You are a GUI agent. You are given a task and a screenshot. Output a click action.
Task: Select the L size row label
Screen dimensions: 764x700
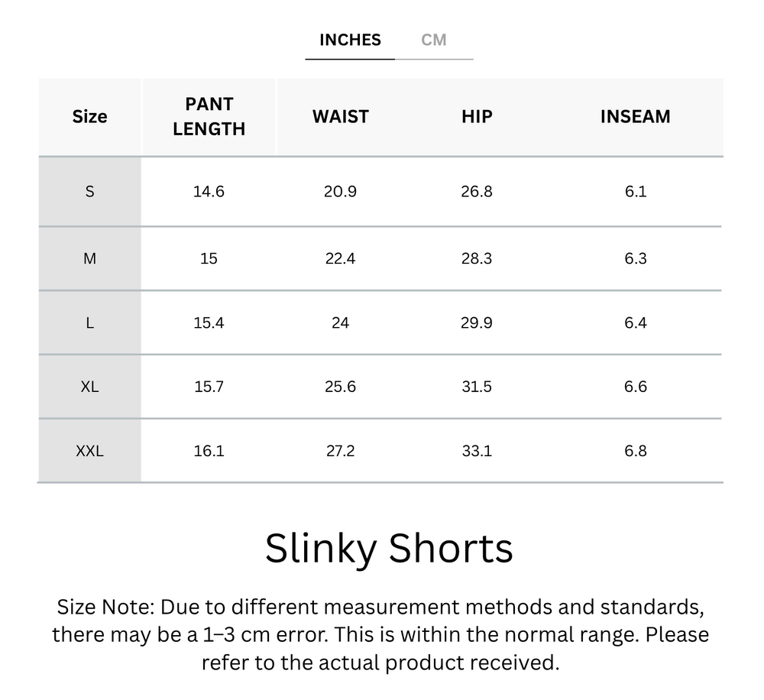[x=89, y=323]
